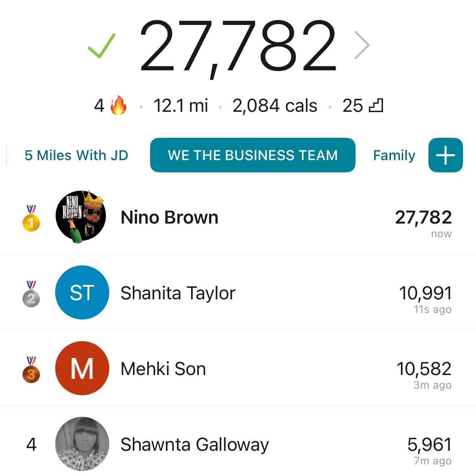Tap the bronze third place medal
Screen dimensions: 476x476
[x=31, y=370]
